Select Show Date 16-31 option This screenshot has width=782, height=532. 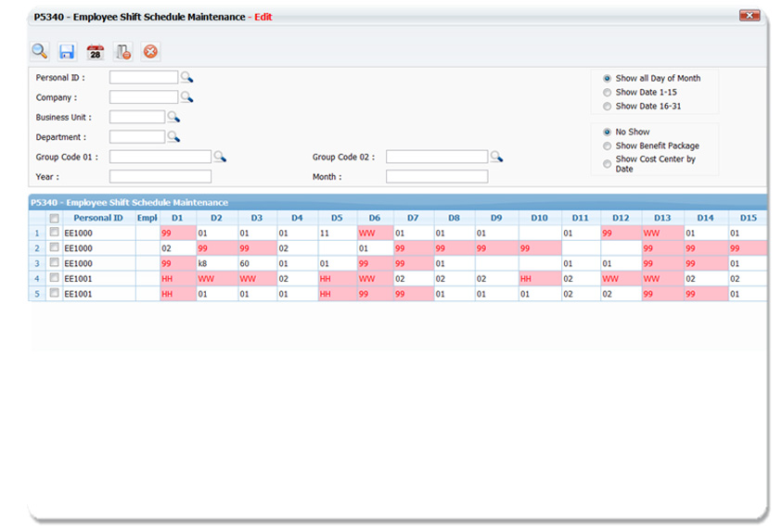click(x=608, y=107)
